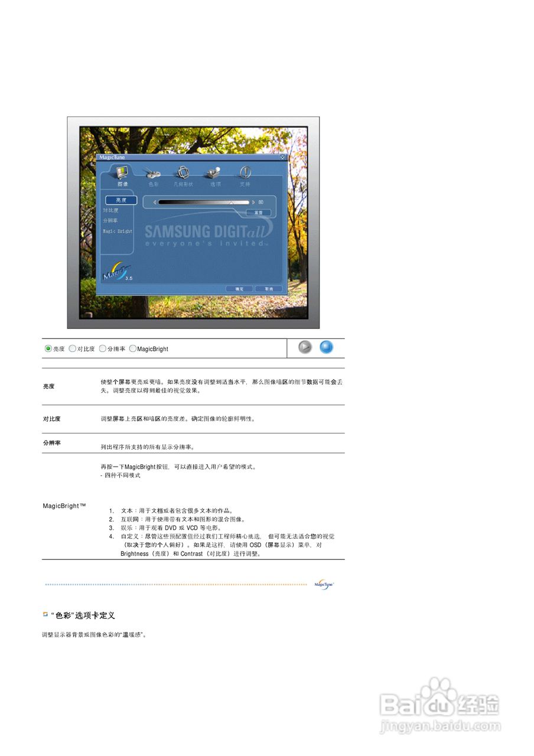Click the 确定 (OK) button
The height and width of the screenshot is (756, 534).
pos(240,289)
